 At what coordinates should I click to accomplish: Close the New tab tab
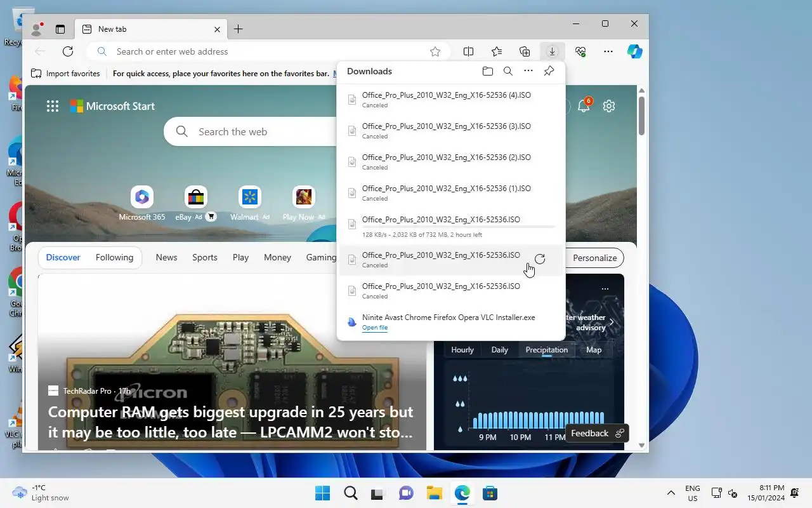[218, 29]
